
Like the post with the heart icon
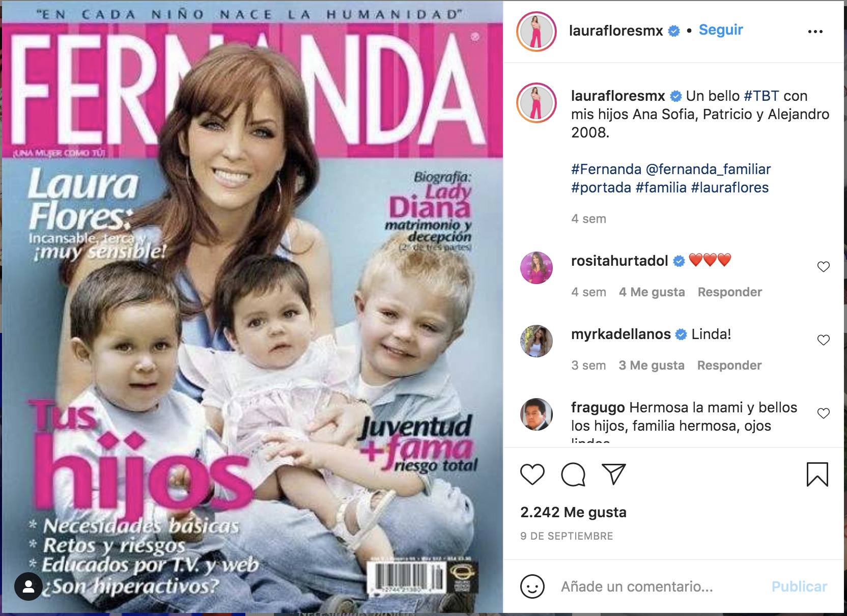click(532, 474)
